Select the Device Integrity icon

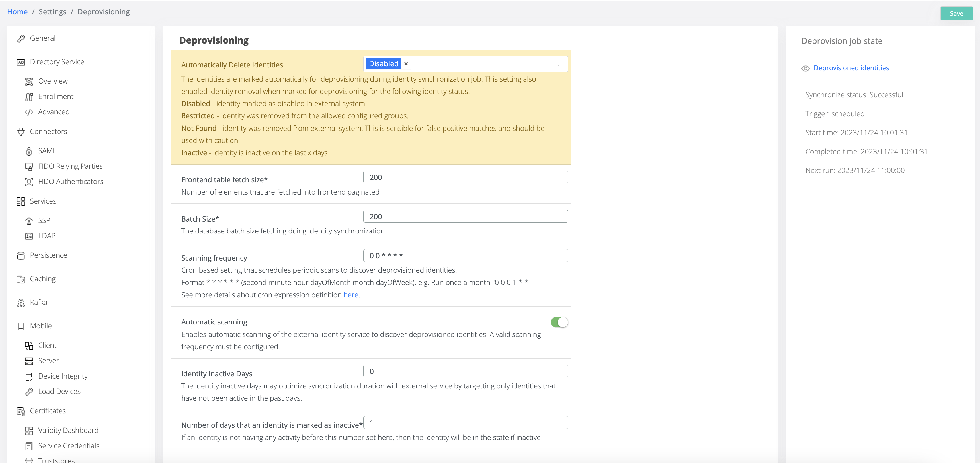[29, 376]
